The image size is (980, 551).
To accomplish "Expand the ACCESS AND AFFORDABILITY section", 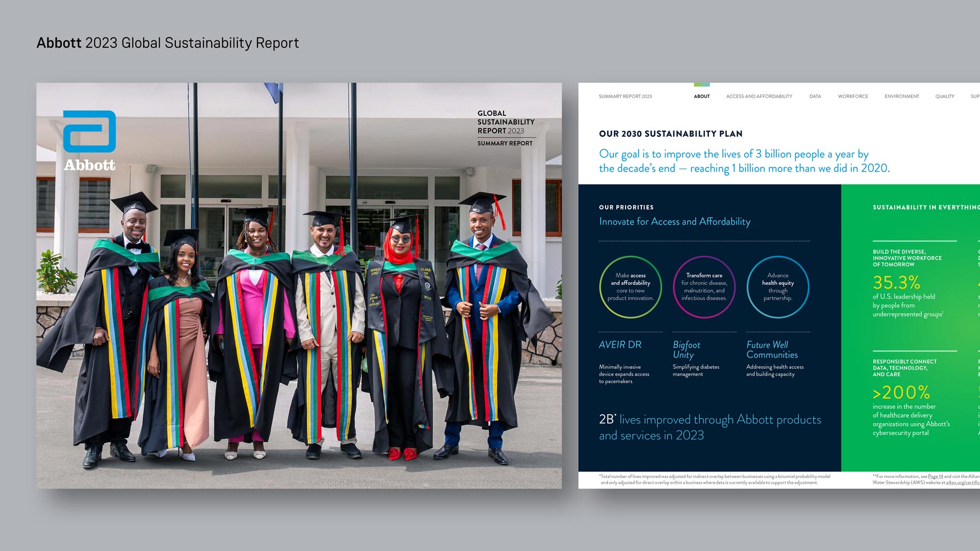I will coord(758,96).
